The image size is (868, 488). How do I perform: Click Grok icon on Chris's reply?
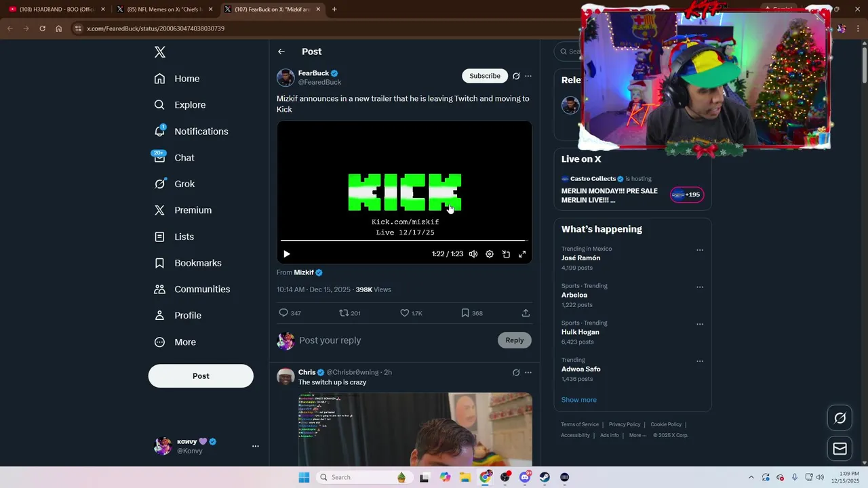point(516,373)
